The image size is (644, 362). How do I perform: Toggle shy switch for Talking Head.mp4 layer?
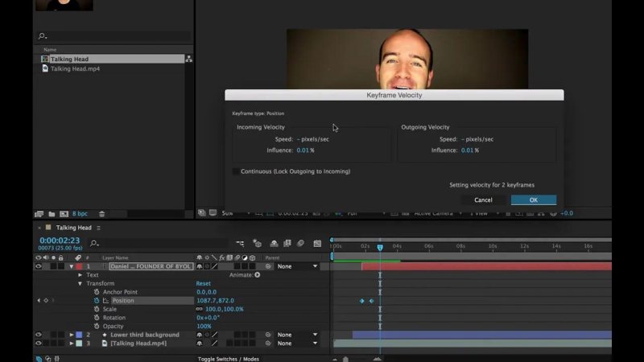(x=199, y=343)
